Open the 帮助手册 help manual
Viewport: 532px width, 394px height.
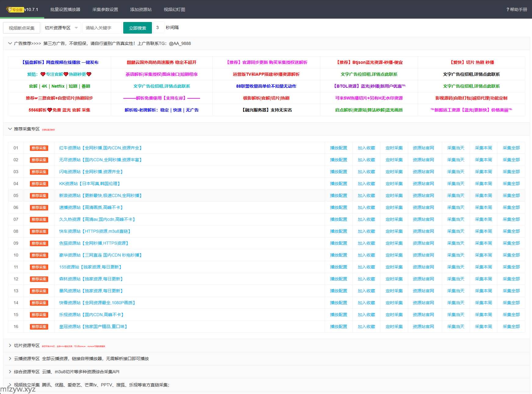[x=516, y=9]
